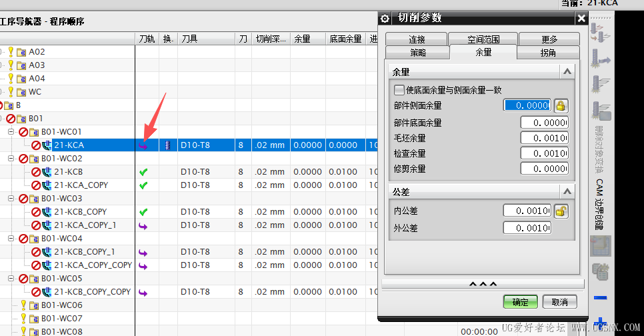Click the lock icon beside 部件侧面余量
Screen dimensions: 644x336
(x=561, y=106)
